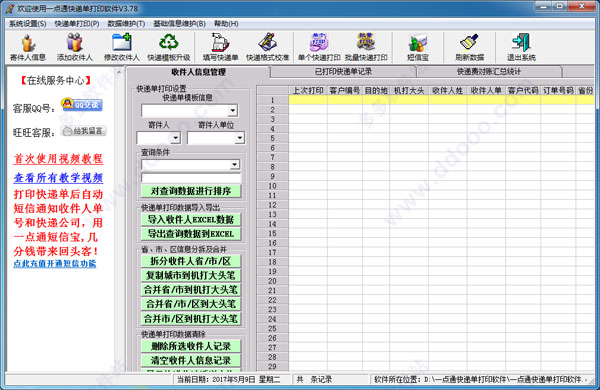Open 快递格式校准 calibration tool
600x390 pixels.
[267, 47]
